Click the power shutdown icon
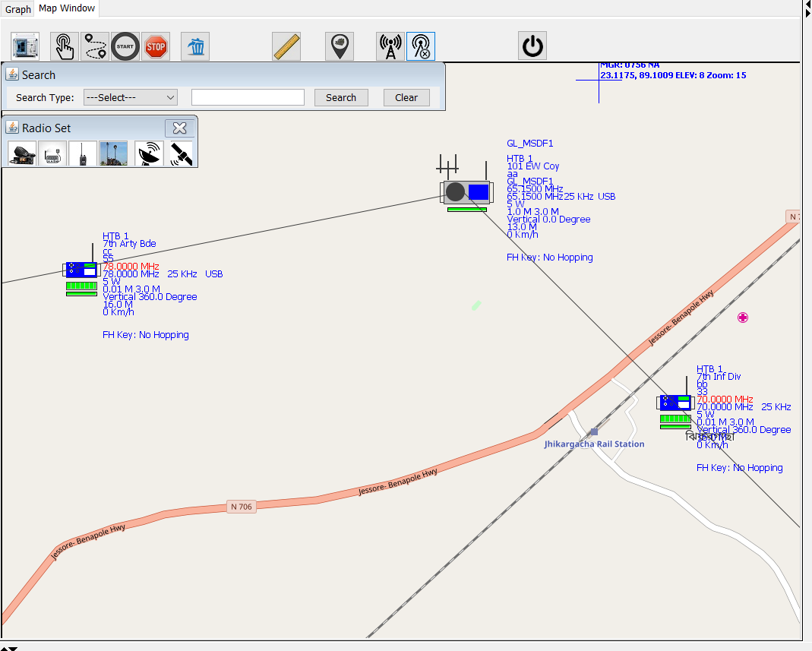This screenshot has height=651, width=812. point(532,46)
